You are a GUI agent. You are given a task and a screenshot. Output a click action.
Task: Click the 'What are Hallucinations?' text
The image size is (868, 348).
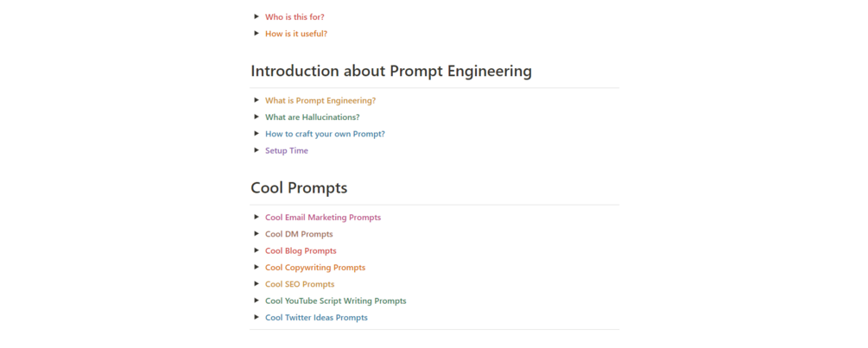312,117
